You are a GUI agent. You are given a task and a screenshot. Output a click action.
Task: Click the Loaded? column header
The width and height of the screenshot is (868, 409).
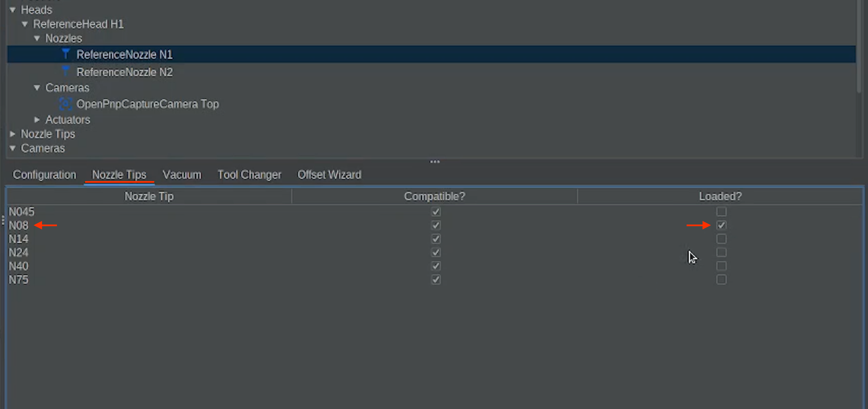tap(720, 196)
